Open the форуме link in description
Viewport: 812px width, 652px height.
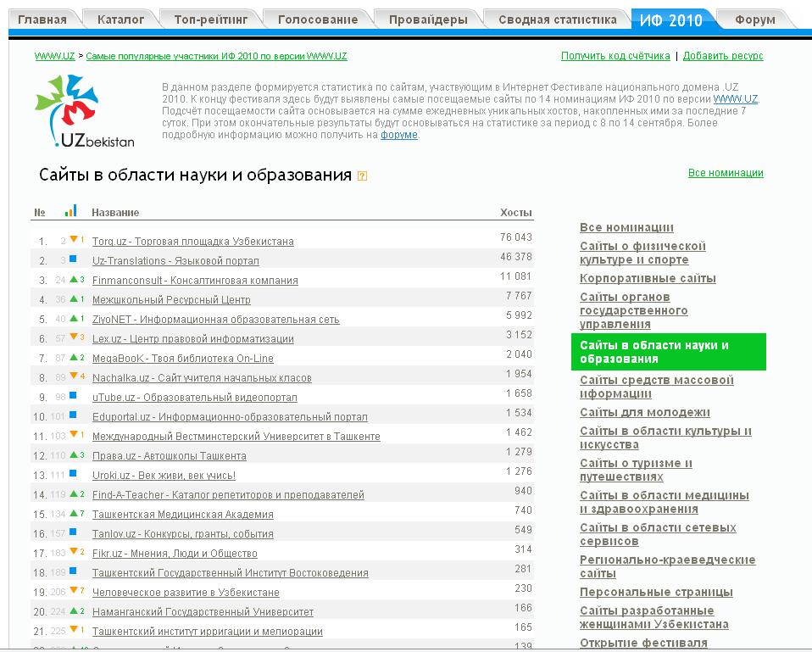(398, 135)
